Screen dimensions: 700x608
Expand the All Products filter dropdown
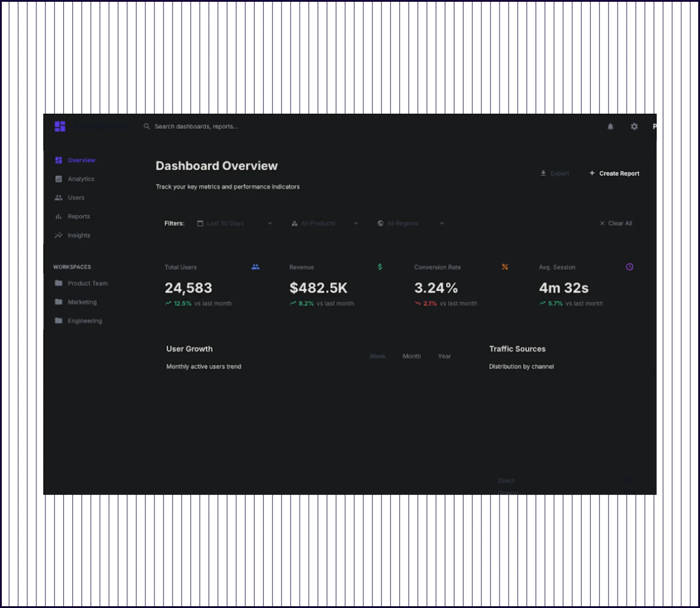tap(324, 223)
